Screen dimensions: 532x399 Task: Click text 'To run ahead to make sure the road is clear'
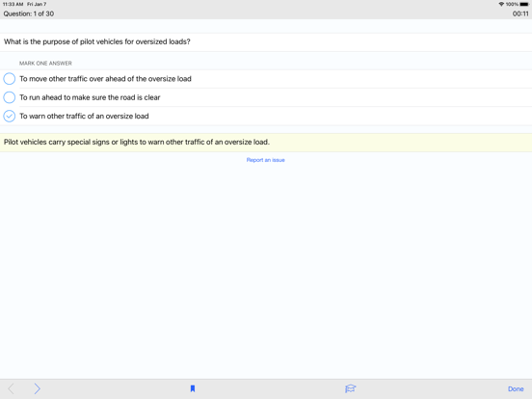(90, 97)
